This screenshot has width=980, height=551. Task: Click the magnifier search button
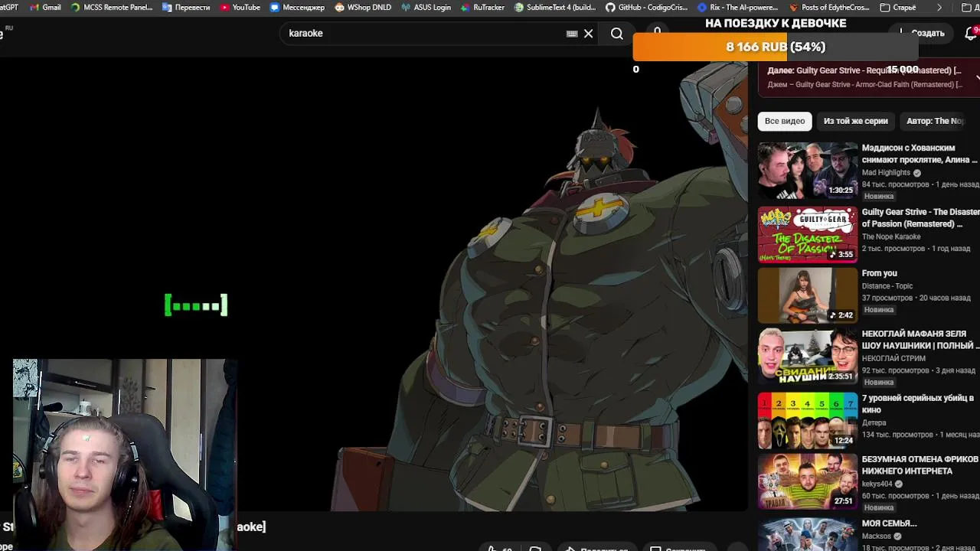point(617,34)
